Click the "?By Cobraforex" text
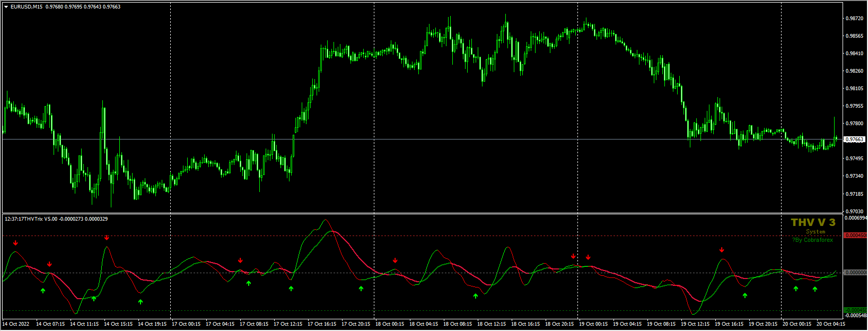This screenshot has width=868, height=331. point(813,240)
